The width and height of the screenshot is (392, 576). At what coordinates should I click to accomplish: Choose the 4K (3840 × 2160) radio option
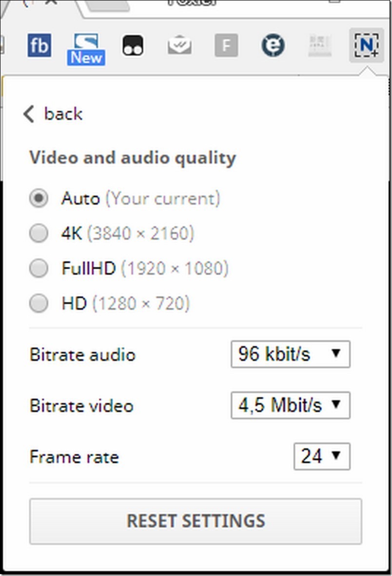click(x=39, y=233)
